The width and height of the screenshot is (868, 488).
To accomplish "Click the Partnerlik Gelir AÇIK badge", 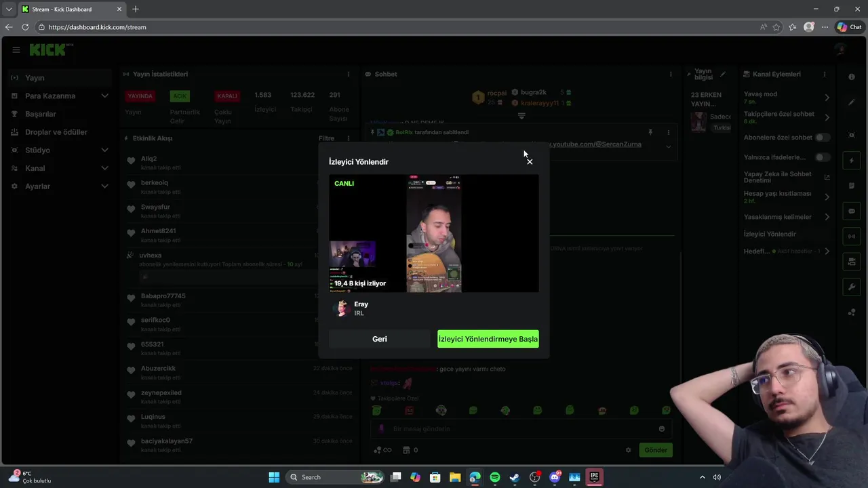I will click(180, 96).
